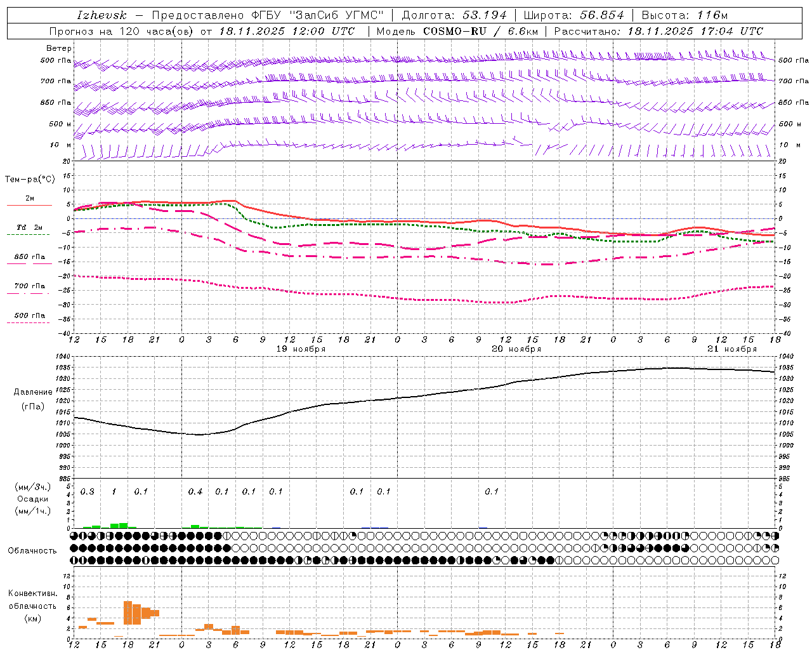
Task: Click the 700 гПа temperature legend entry
Action: [29, 289]
